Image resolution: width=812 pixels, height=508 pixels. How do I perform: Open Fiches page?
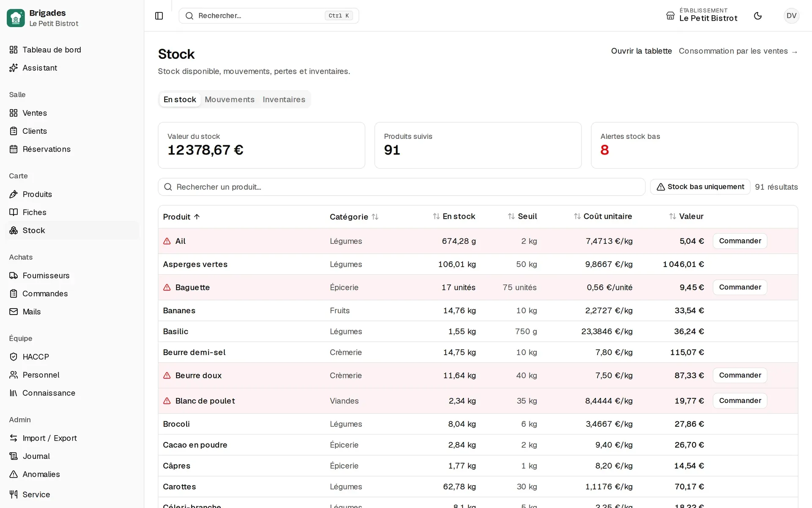click(72, 212)
